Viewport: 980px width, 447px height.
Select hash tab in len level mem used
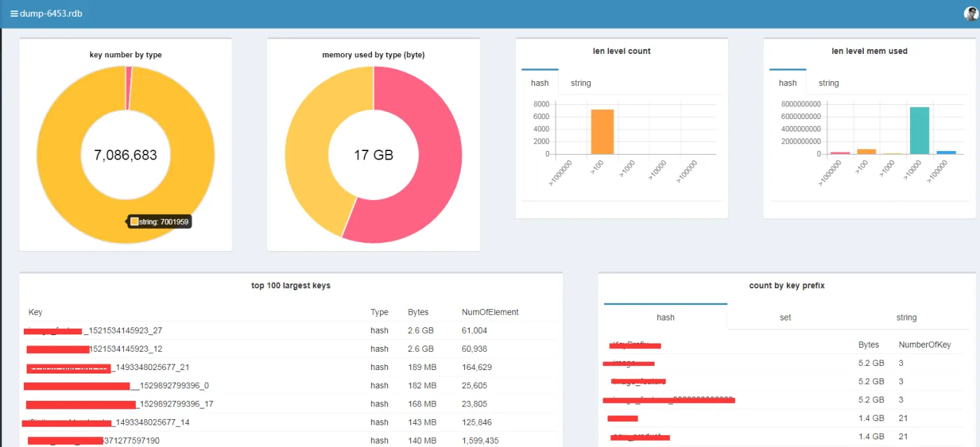(787, 83)
